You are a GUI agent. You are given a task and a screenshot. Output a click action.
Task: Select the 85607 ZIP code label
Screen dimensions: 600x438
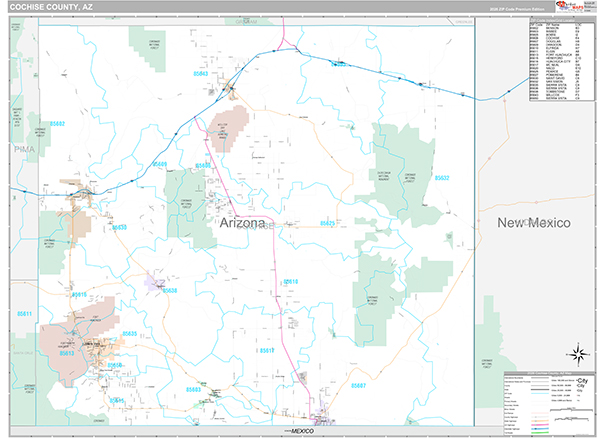[359, 386]
